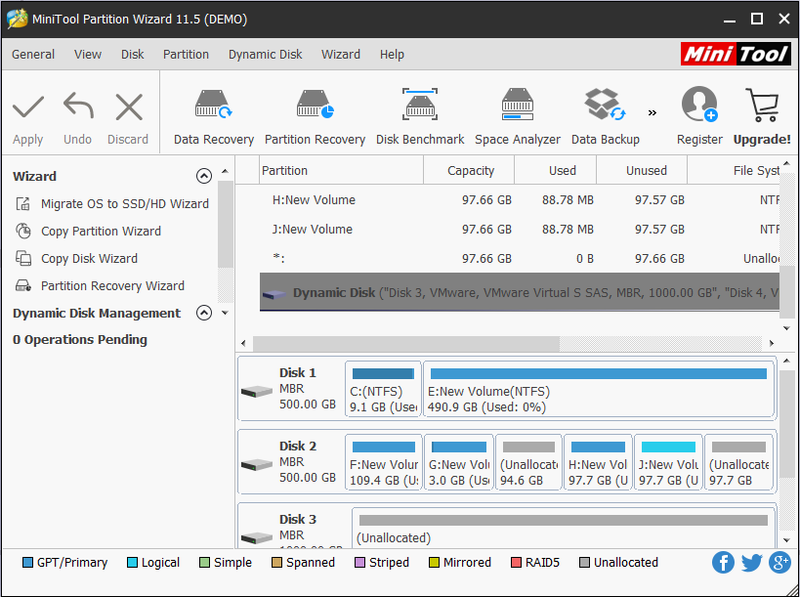Start the Disk Benchmark tool
The height and width of the screenshot is (597, 800).
[x=420, y=117]
